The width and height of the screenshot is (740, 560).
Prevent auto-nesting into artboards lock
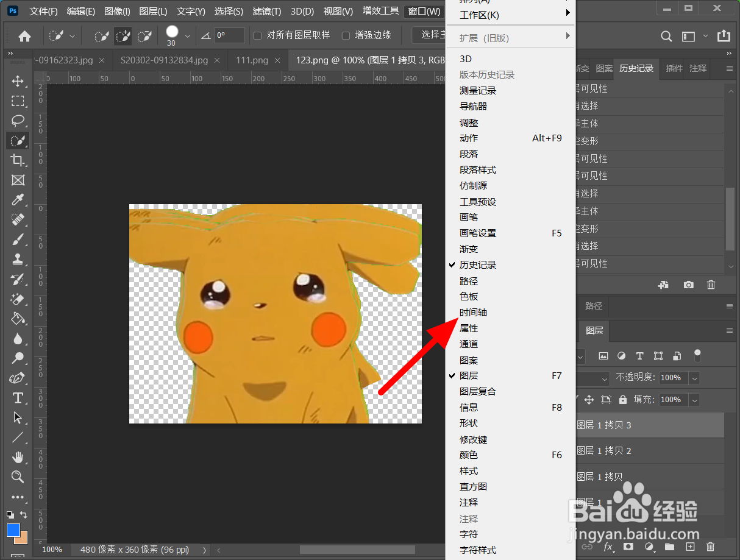(606, 400)
